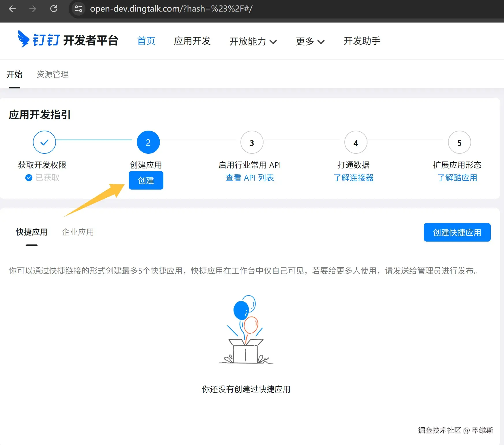Image resolution: width=504 pixels, height=445 pixels.
Task: Click the blue 创建 button
Action: [x=146, y=180]
